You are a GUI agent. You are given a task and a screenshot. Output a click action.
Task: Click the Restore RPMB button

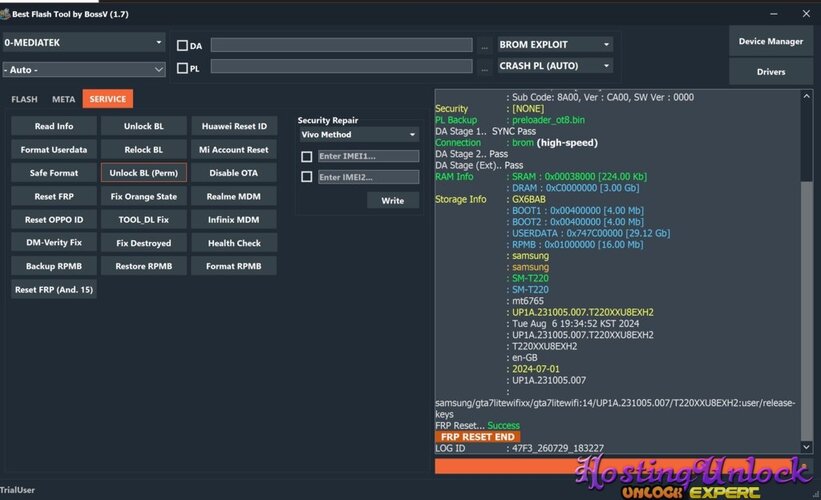click(x=143, y=266)
